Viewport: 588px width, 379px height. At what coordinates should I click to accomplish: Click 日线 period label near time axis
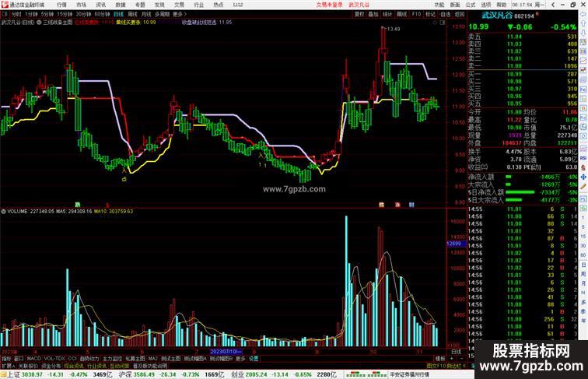(457, 352)
